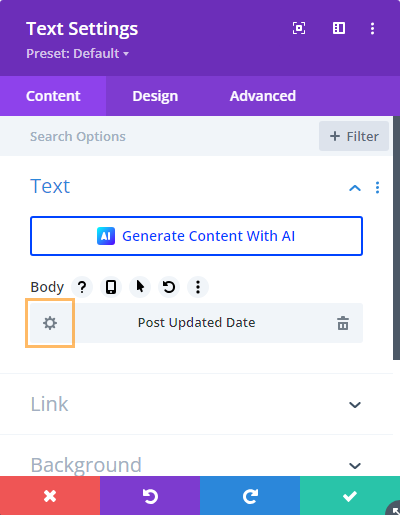
Task: Open the Preset: Default dropdown
Action: (78, 53)
